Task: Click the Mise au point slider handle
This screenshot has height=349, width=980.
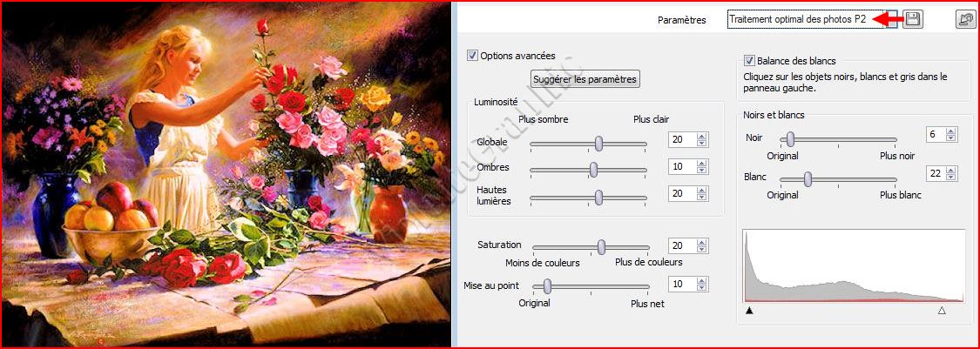Action: point(548,286)
